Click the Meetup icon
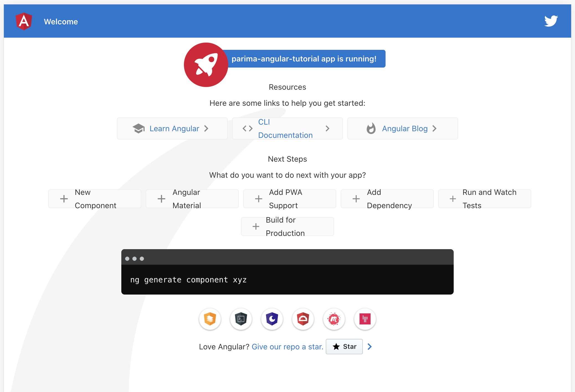This screenshot has height=392, width=575. [334, 319]
